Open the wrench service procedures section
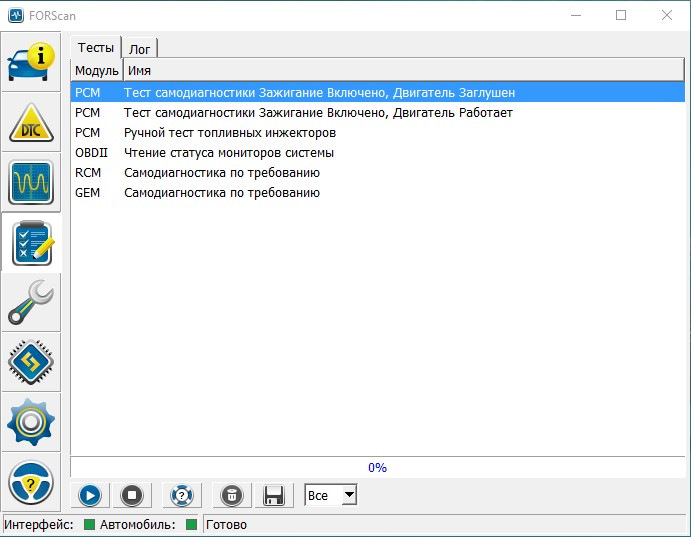 click(31, 303)
